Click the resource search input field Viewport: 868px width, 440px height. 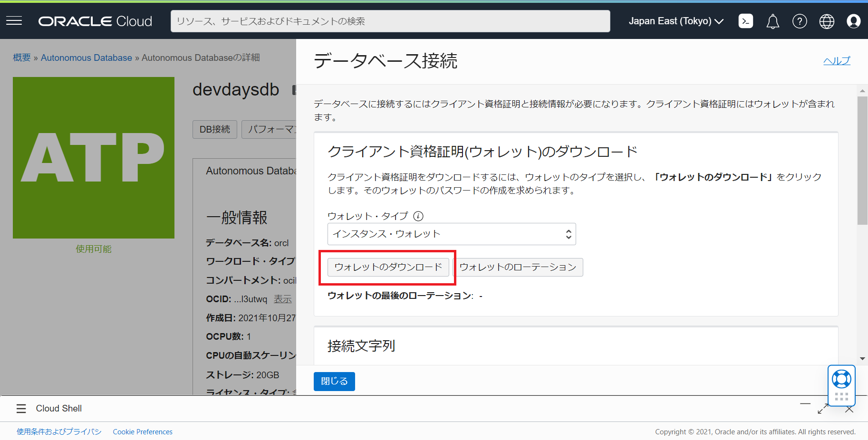click(x=390, y=21)
